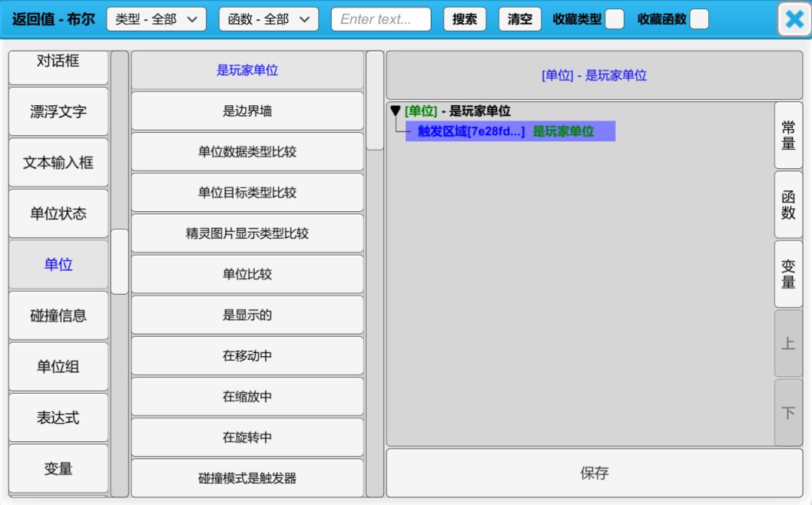Image resolution: width=812 pixels, height=505 pixels.
Task: Close the dialog with the X icon
Action: (x=794, y=20)
